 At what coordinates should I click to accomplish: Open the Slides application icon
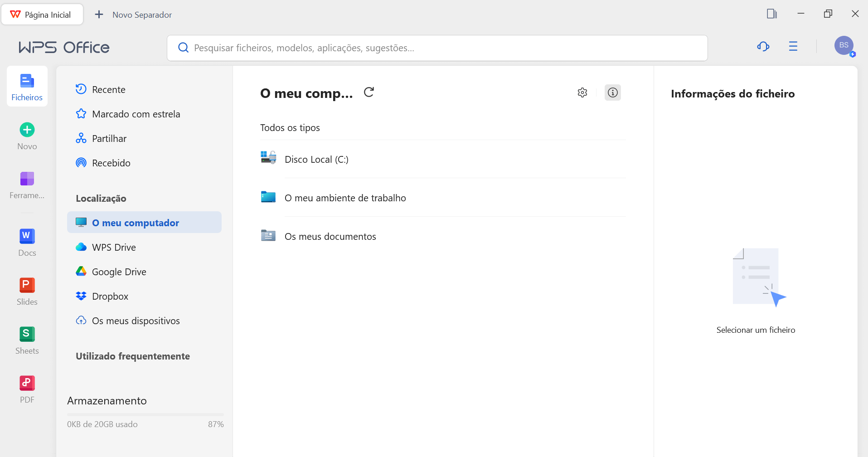27,291
